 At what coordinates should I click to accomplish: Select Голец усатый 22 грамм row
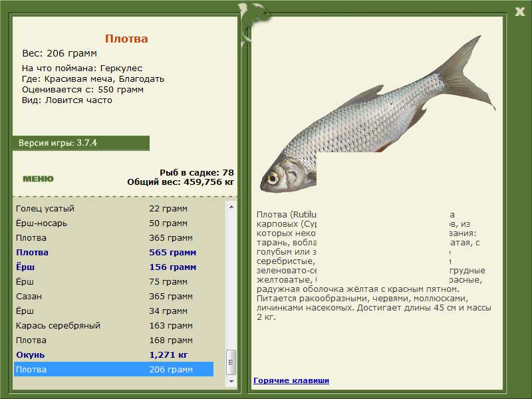click(x=114, y=209)
